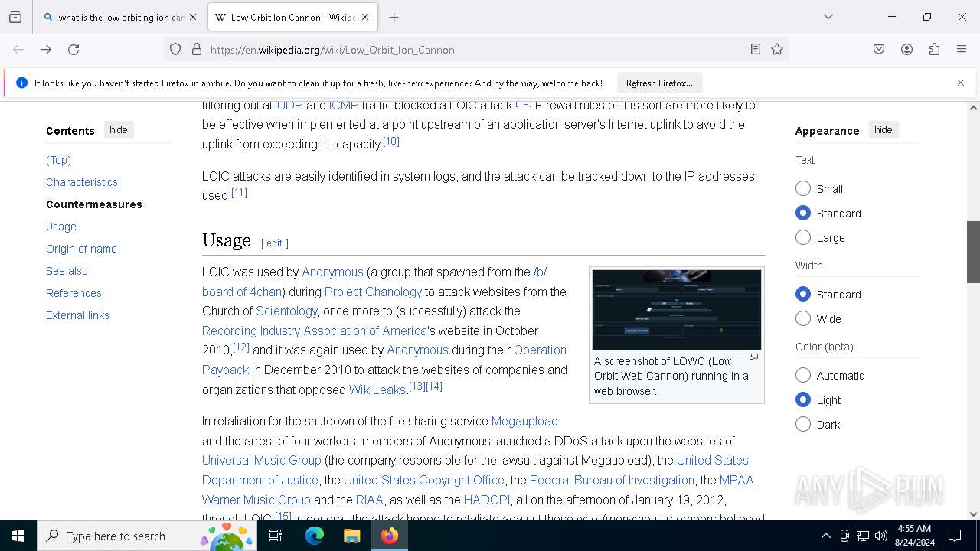
Task: Jump to Origin of name in contents
Action: (x=81, y=249)
